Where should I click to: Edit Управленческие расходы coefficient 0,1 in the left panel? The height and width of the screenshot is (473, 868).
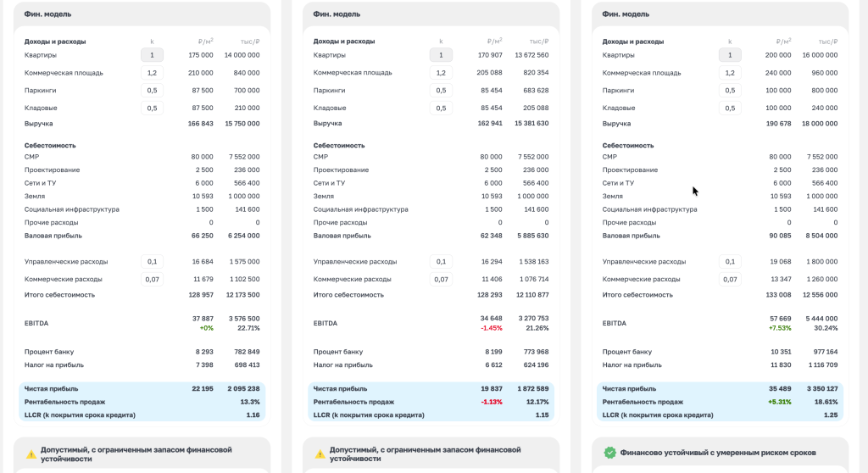pos(152,262)
